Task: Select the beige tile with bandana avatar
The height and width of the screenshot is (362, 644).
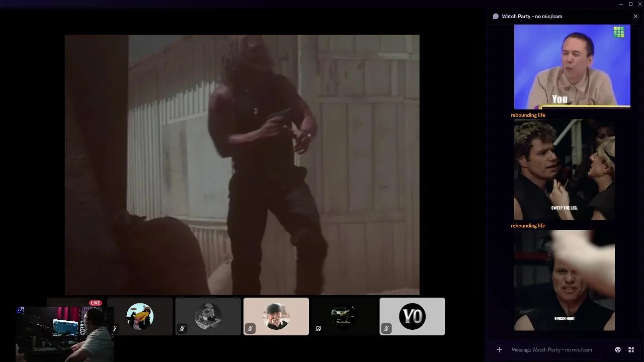Action: 276,316
